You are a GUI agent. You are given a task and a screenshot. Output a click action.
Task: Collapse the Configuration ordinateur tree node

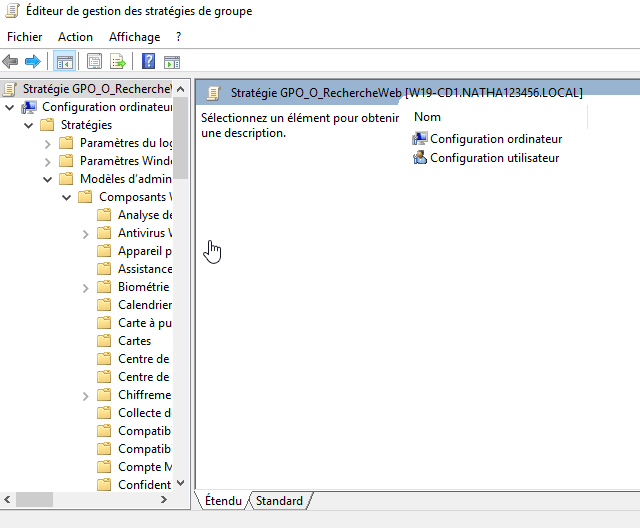point(10,107)
